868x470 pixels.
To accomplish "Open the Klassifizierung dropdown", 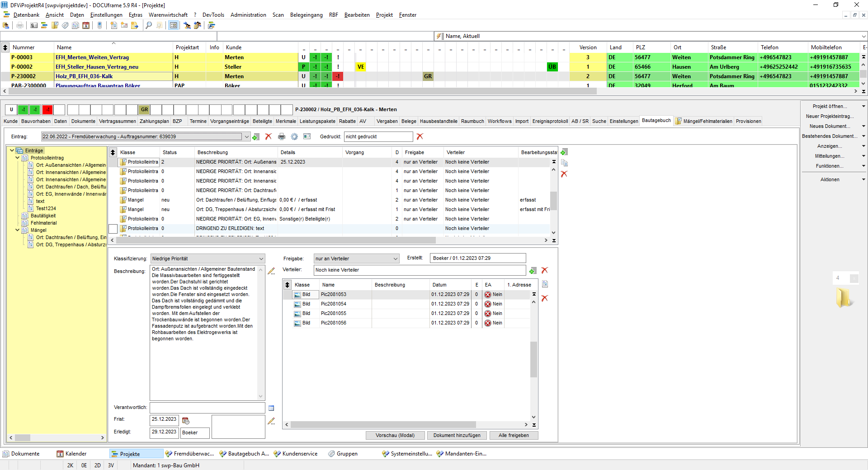I will pos(261,259).
